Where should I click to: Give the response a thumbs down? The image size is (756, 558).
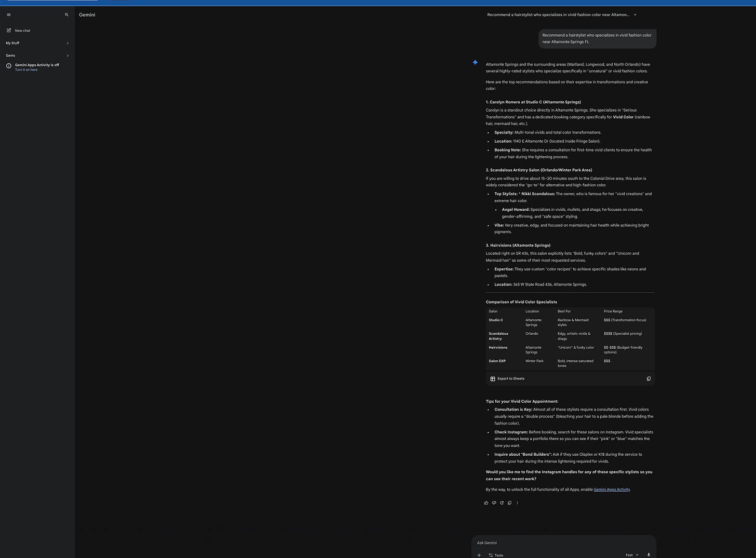(494, 503)
